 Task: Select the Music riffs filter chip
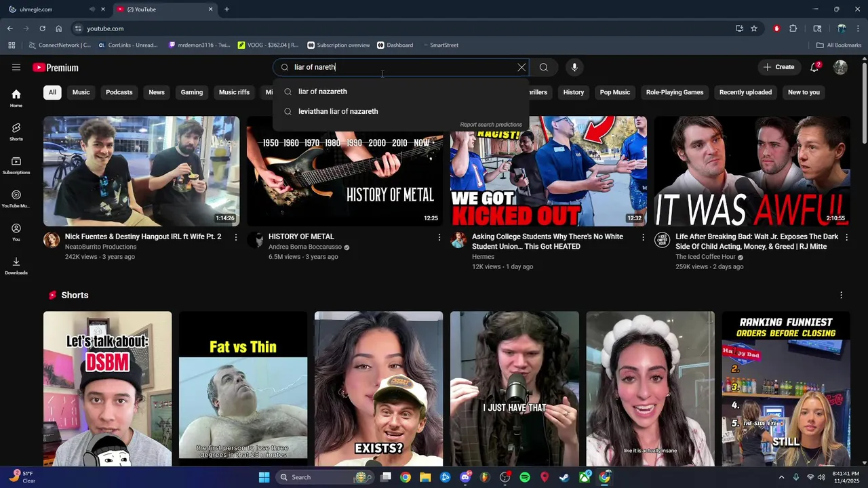(x=234, y=92)
